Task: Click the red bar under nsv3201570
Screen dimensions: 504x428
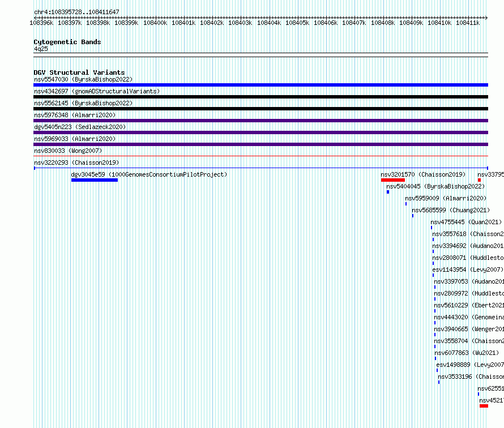Action: pos(393,180)
